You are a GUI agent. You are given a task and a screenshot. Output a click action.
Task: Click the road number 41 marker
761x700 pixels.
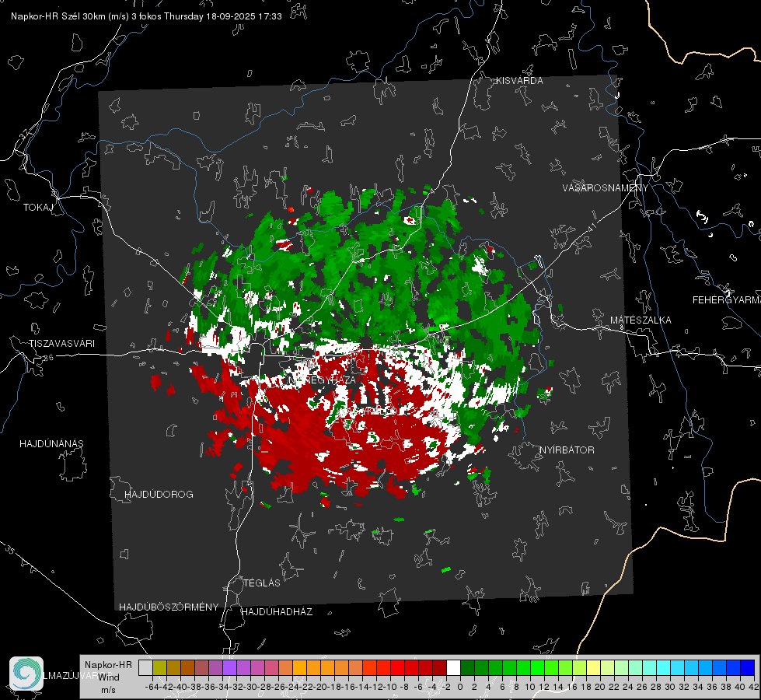pyautogui.click(x=592, y=227)
